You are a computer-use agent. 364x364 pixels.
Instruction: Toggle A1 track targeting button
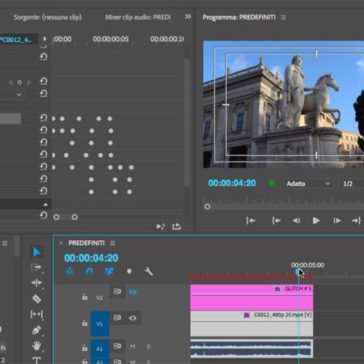pos(100,349)
